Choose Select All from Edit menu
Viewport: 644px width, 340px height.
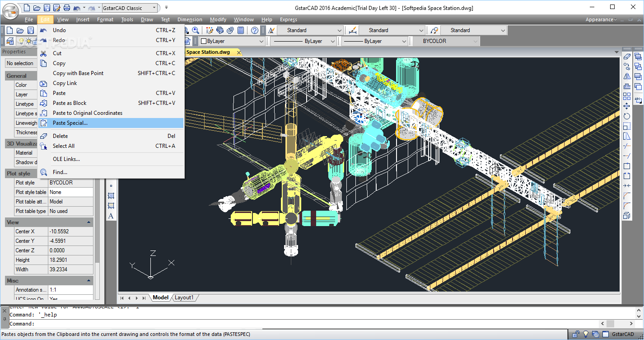pos(111,146)
